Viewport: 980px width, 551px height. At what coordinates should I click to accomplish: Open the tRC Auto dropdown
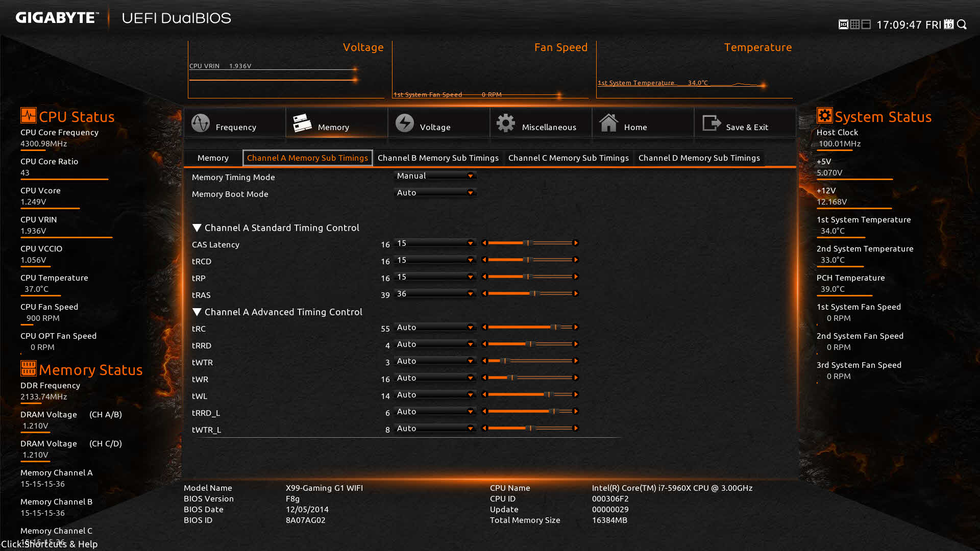[x=435, y=327]
